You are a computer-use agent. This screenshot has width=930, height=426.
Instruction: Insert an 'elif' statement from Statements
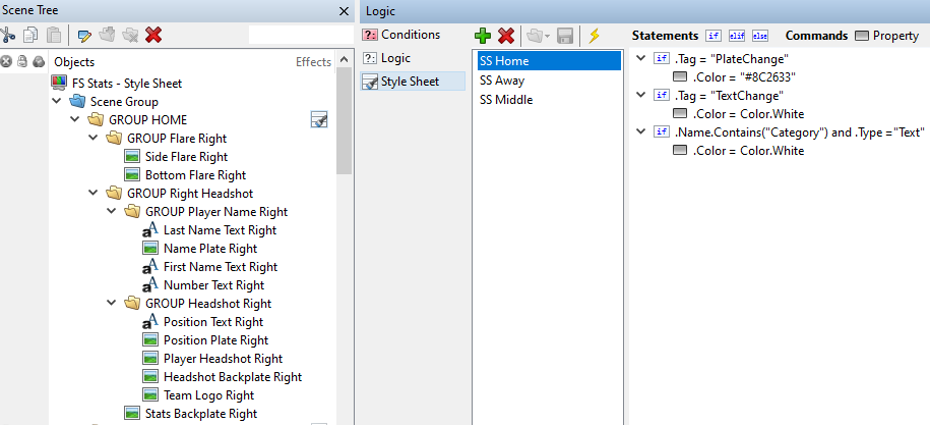[x=737, y=36]
